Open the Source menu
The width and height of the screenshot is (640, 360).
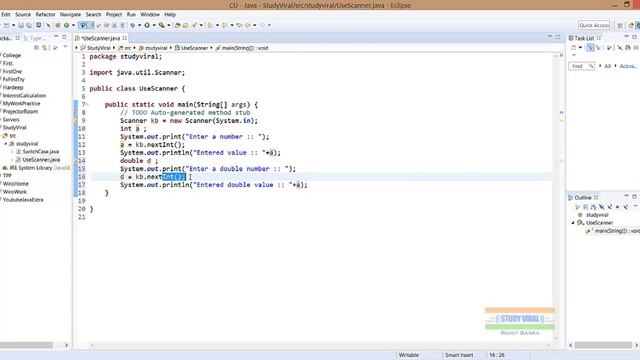(x=23, y=14)
